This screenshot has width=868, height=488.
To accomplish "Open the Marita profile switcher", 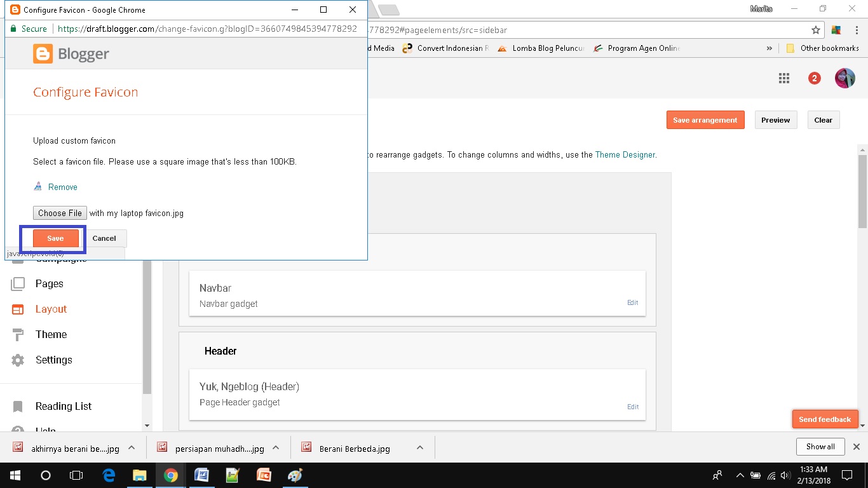I will click(761, 8).
